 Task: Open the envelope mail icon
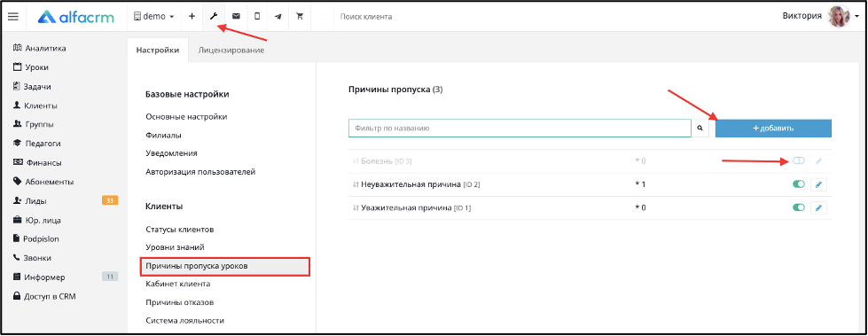[x=236, y=17]
